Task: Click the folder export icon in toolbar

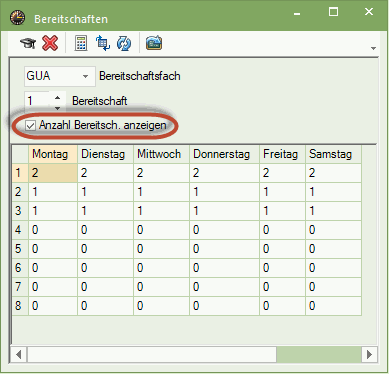Action: click(x=154, y=43)
